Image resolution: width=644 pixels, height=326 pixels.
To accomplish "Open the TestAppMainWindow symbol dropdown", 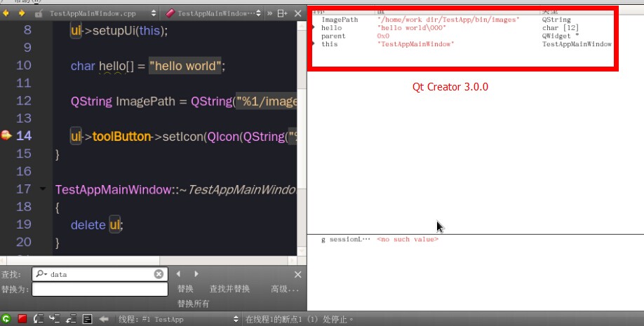I will [x=259, y=13].
